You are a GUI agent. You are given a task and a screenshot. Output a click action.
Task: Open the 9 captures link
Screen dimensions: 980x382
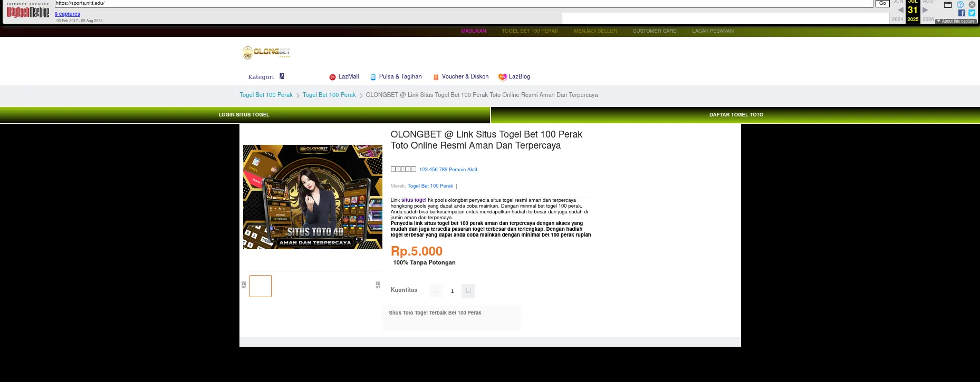pyautogui.click(x=68, y=14)
